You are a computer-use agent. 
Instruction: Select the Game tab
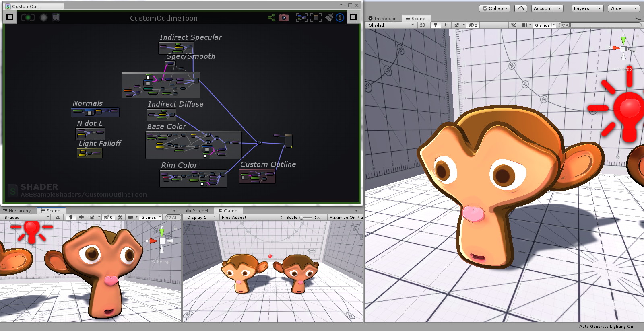(x=228, y=211)
